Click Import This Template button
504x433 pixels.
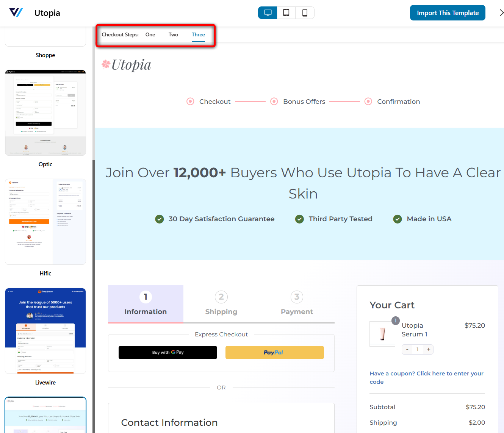point(448,13)
